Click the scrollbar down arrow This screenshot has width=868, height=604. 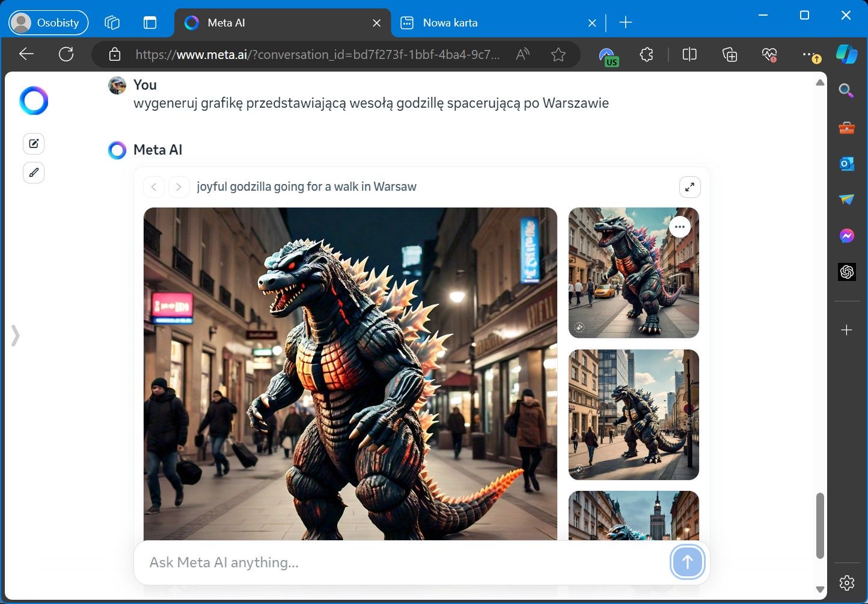pos(820,590)
